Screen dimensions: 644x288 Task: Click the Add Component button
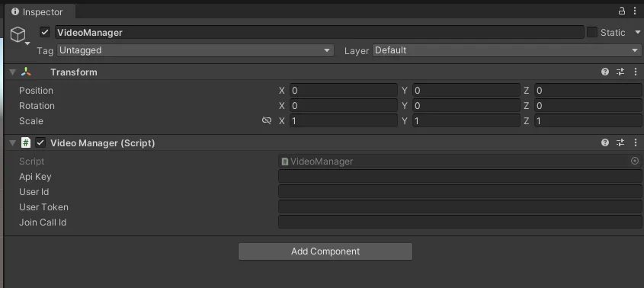tap(325, 251)
